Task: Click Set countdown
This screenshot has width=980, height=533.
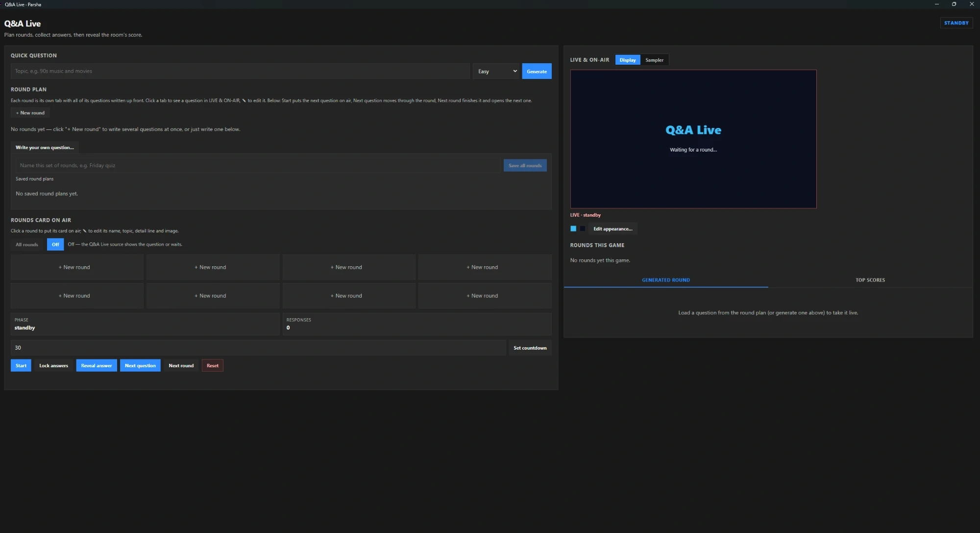Action: pyautogui.click(x=530, y=348)
